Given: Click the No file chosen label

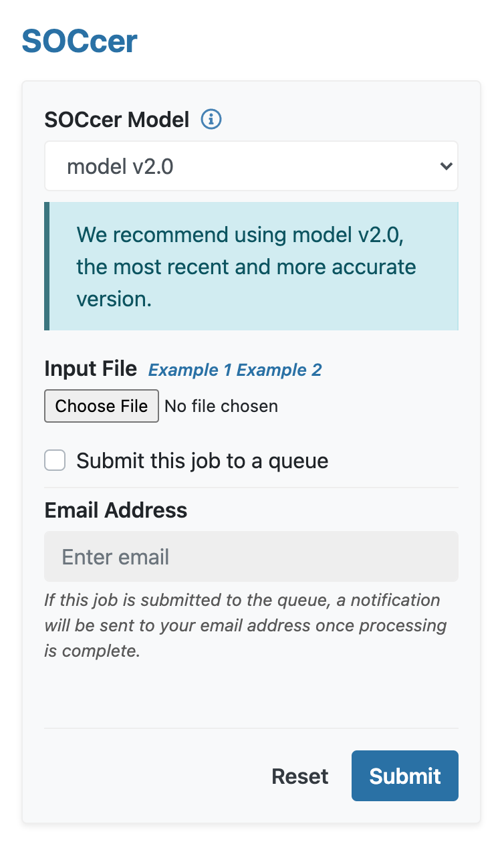Looking at the screenshot, I should coord(221,406).
